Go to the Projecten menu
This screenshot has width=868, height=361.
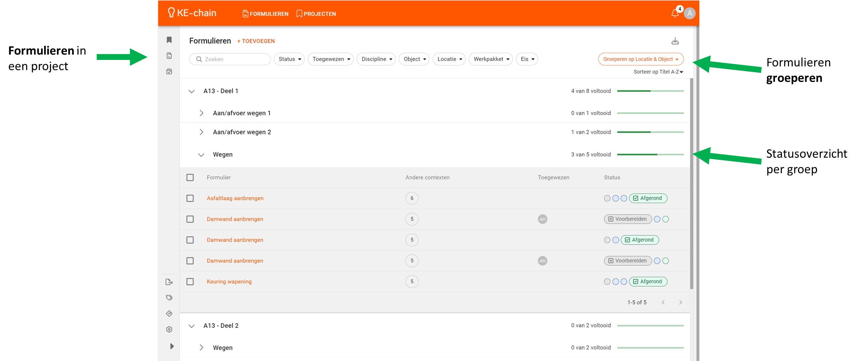[x=316, y=14]
